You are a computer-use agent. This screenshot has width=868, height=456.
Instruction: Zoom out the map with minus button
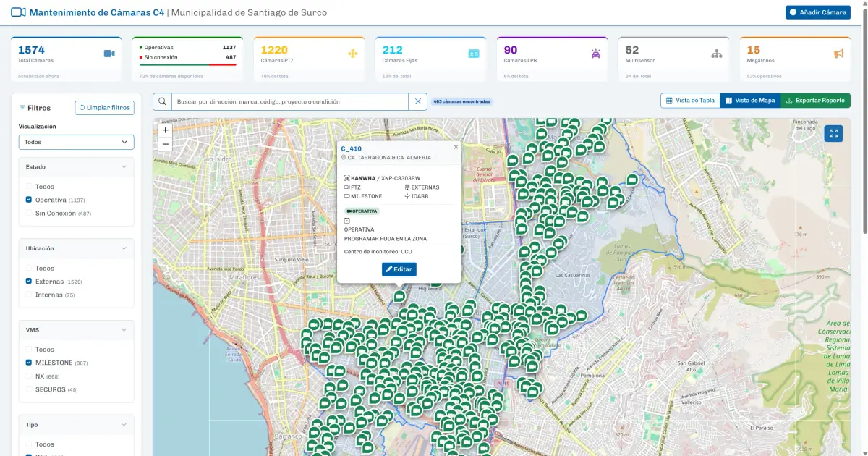pyautogui.click(x=166, y=144)
